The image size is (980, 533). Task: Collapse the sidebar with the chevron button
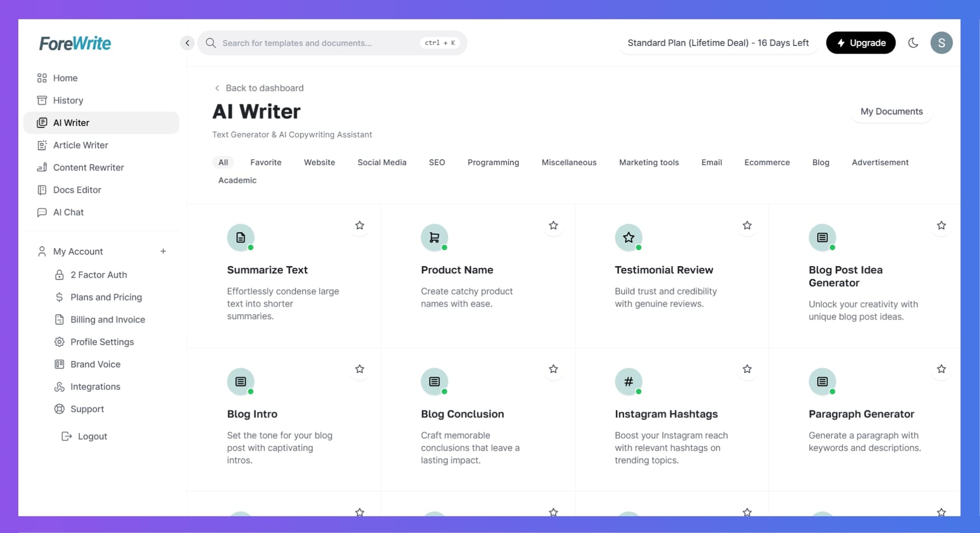[187, 43]
